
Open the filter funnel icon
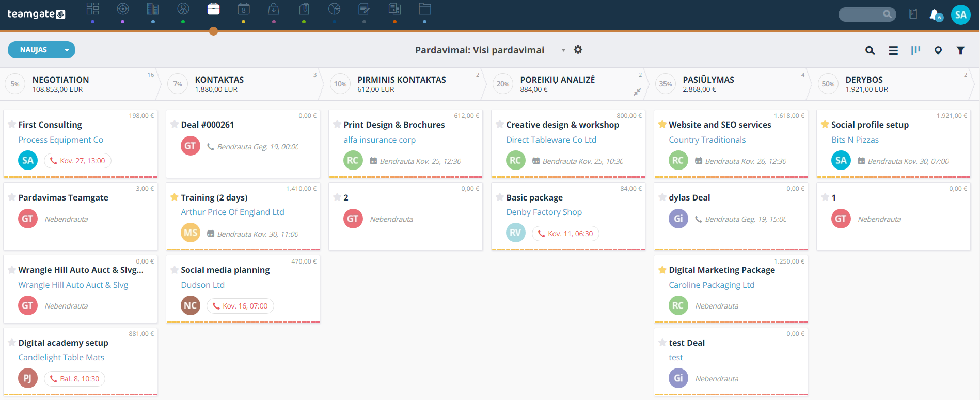(960, 50)
